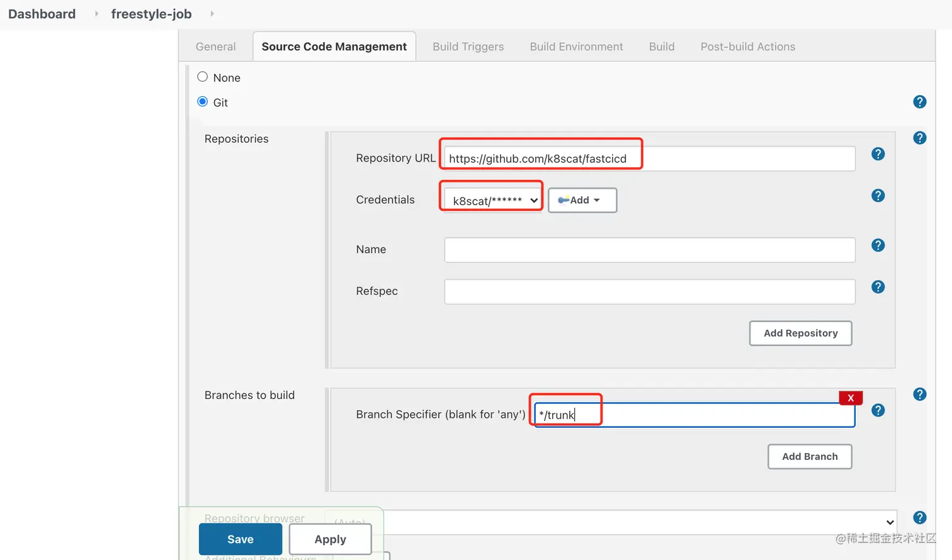The height and width of the screenshot is (560, 952).
Task: Open help for Branch Specifier field
Action: (878, 410)
